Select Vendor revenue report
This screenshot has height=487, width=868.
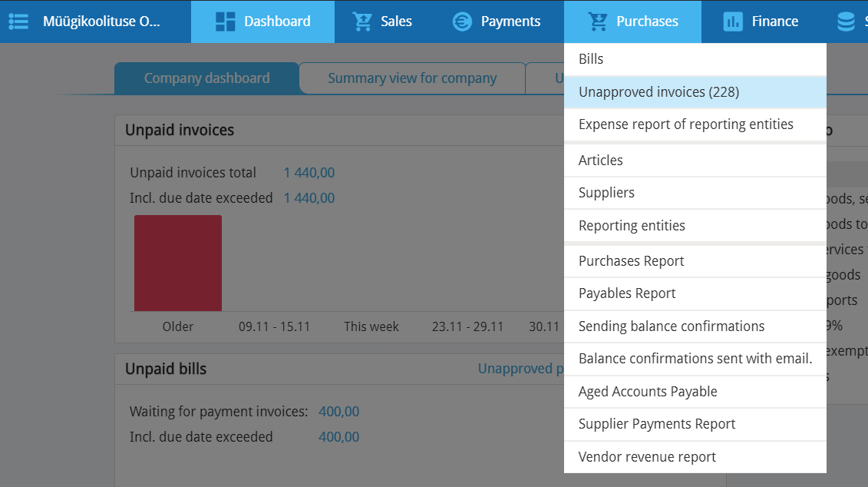(695, 457)
